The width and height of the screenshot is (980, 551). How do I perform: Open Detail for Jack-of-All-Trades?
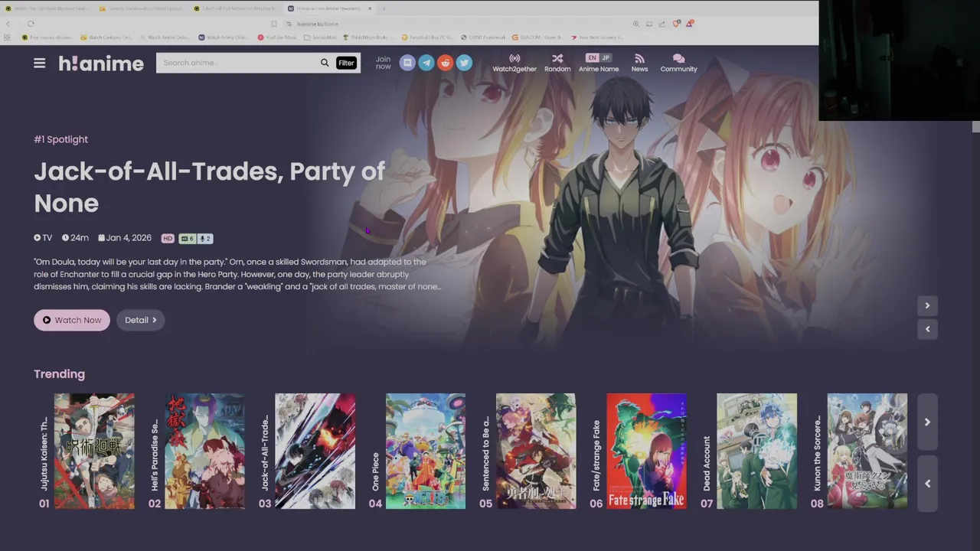(141, 320)
